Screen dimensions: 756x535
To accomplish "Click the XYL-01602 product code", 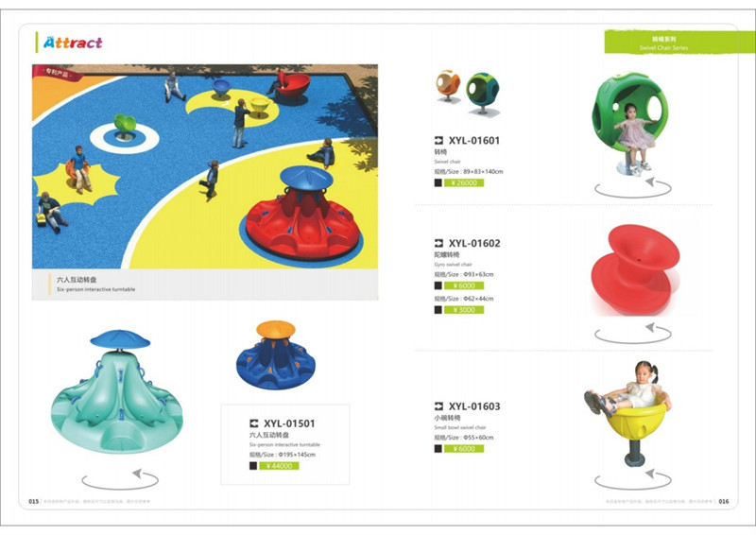I will 474,243.
